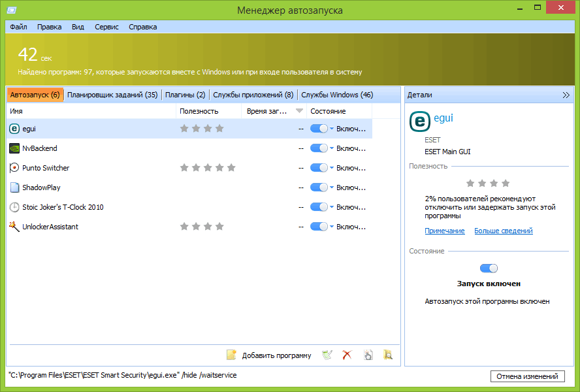
Task: Click the Punto Switcher icon
Action: pos(15,168)
